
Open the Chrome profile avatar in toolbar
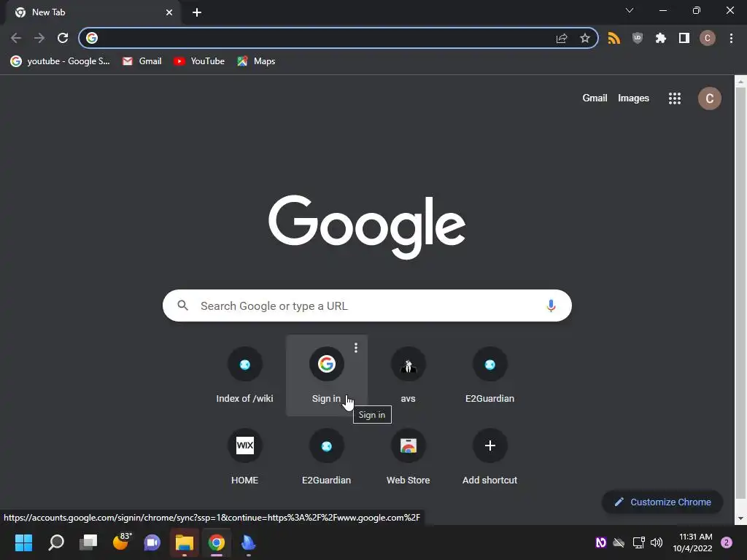tap(708, 38)
